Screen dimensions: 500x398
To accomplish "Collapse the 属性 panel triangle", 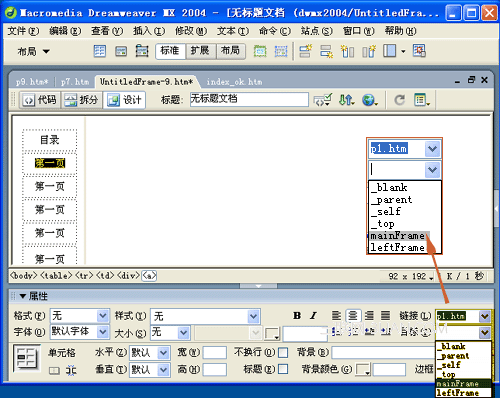I will (23, 296).
